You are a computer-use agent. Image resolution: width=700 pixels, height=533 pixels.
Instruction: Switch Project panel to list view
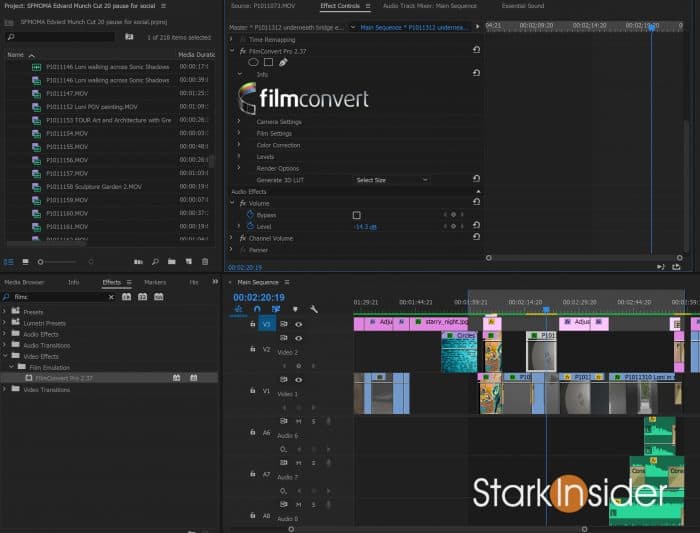pyautogui.click(x=9, y=262)
